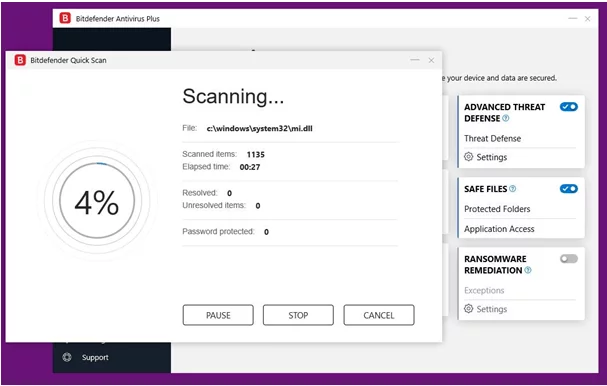Click gear icon in Advanced Threat Defense card
This screenshot has width=607, height=386.
pyautogui.click(x=468, y=156)
